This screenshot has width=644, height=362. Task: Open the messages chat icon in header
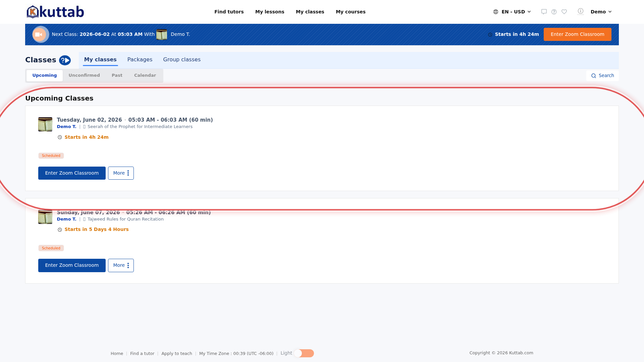pyautogui.click(x=544, y=12)
